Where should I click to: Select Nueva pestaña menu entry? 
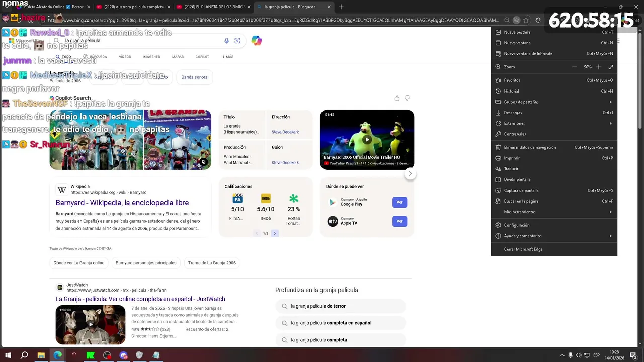pos(554,32)
